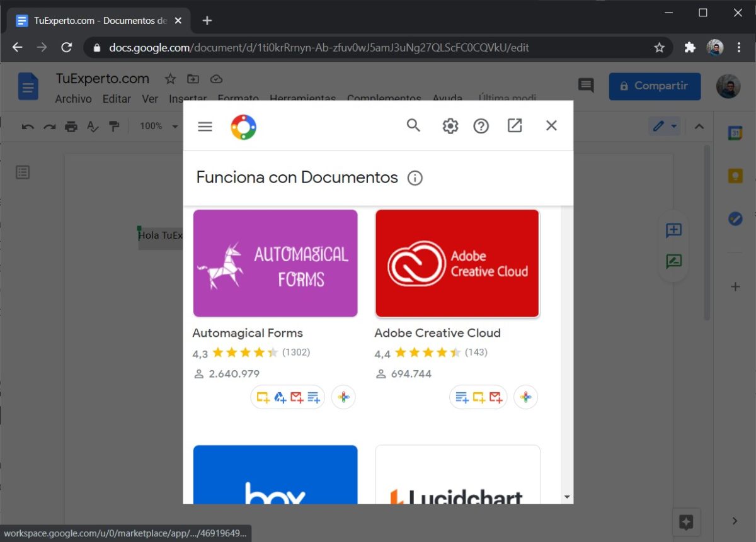
Task: Click the TuExperto.com document title
Action: 103,79
